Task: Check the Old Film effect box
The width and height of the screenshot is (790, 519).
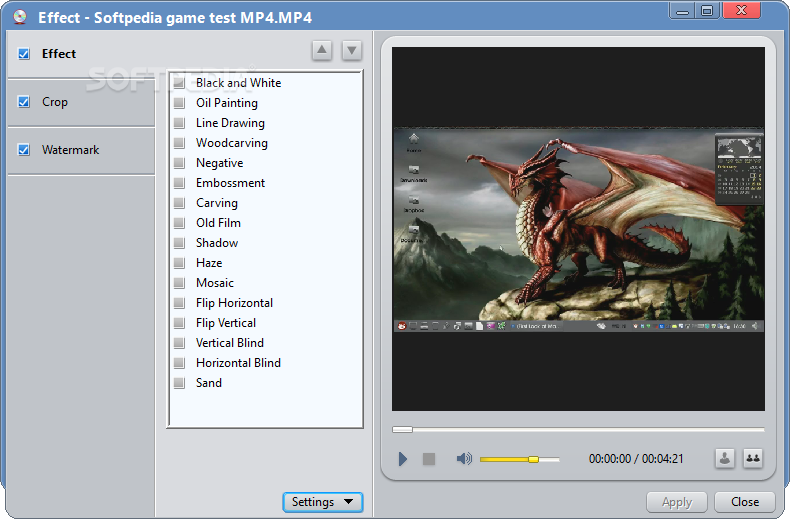Action: click(179, 223)
